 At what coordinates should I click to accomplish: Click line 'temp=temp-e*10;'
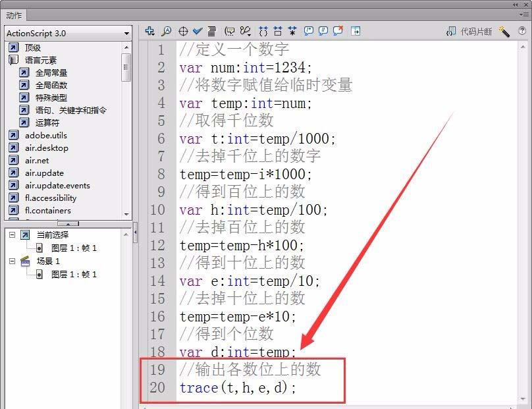pos(238,316)
